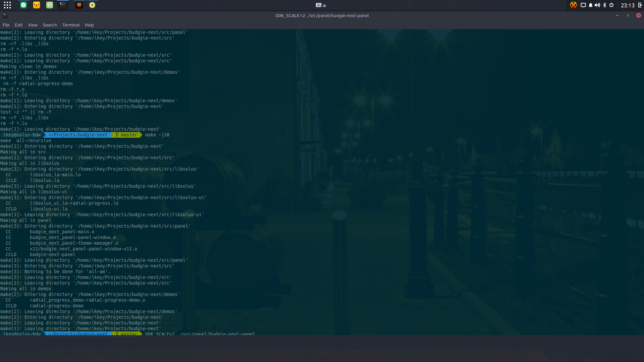Click 'libsolus_la-main.lo' in the CC line

pyautogui.click(x=55, y=175)
